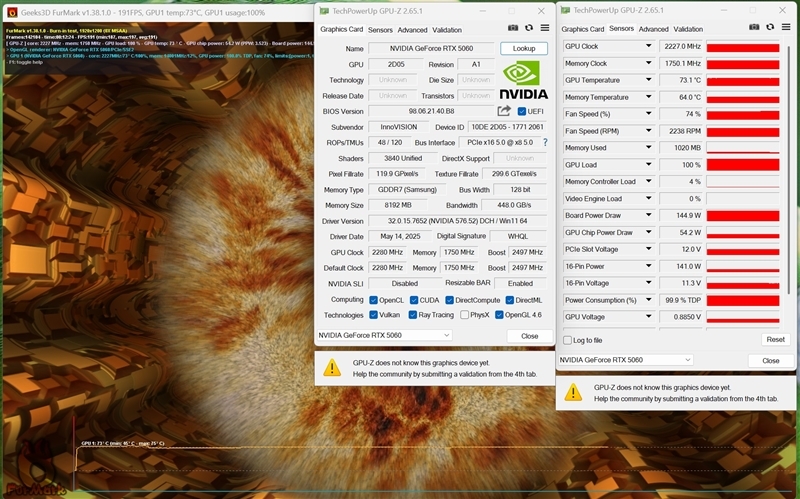This screenshot has height=499, width=800.
Task: Toggle the DirectML checkbox
Action: point(510,300)
